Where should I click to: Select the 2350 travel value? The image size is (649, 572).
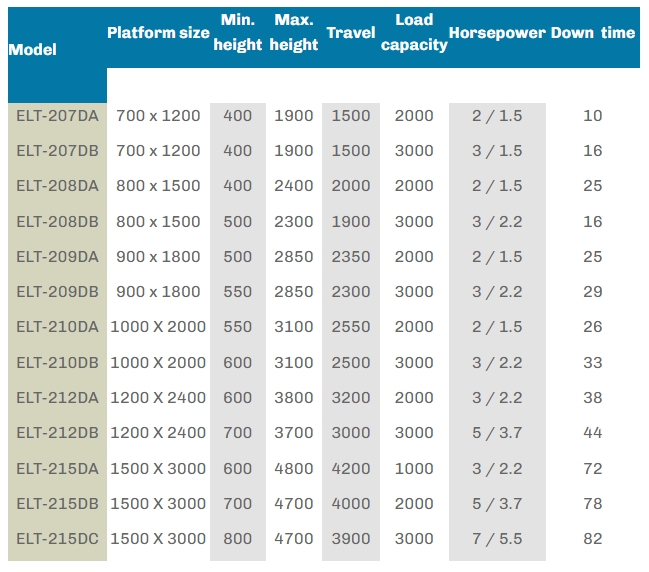(350, 256)
